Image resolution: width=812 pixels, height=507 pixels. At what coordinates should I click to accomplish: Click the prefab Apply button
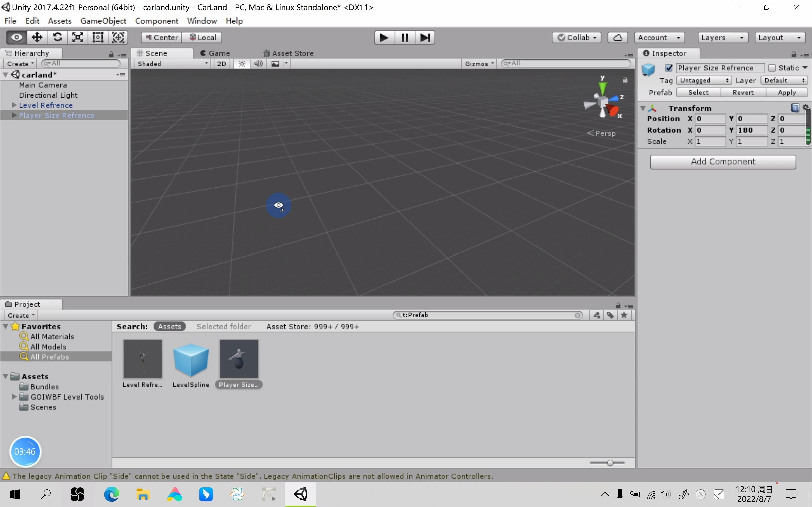tap(787, 93)
